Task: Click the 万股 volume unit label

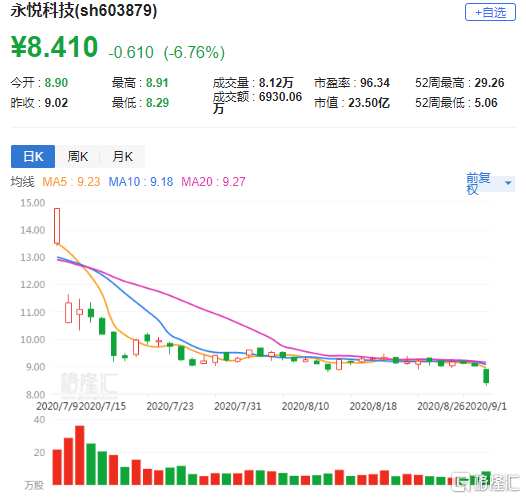Action: pyautogui.click(x=34, y=485)
